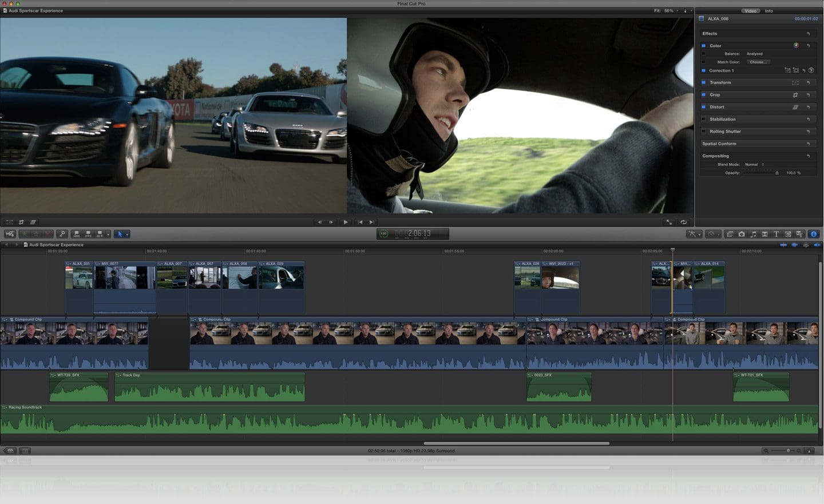Image resolution: width=824 pixels, height=504 pixels.
Task: Adjust the timeline zoom slider
Action: pyautogui.click(x=782, y=451)
